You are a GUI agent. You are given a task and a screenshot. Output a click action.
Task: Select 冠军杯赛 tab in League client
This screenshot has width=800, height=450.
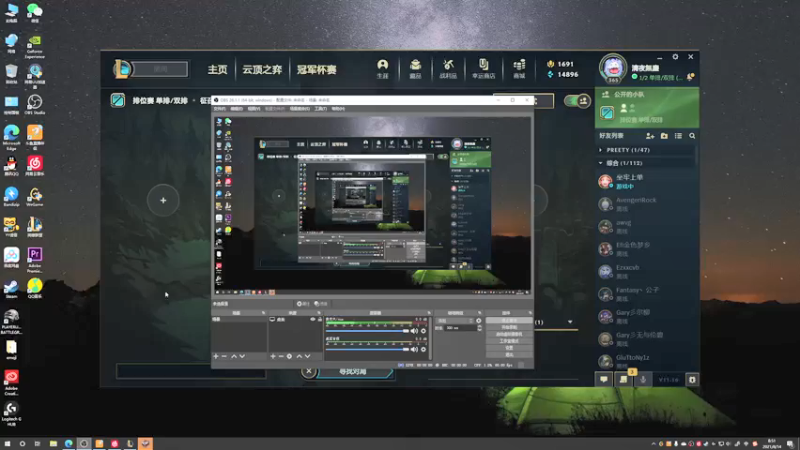tap(316, 69)
